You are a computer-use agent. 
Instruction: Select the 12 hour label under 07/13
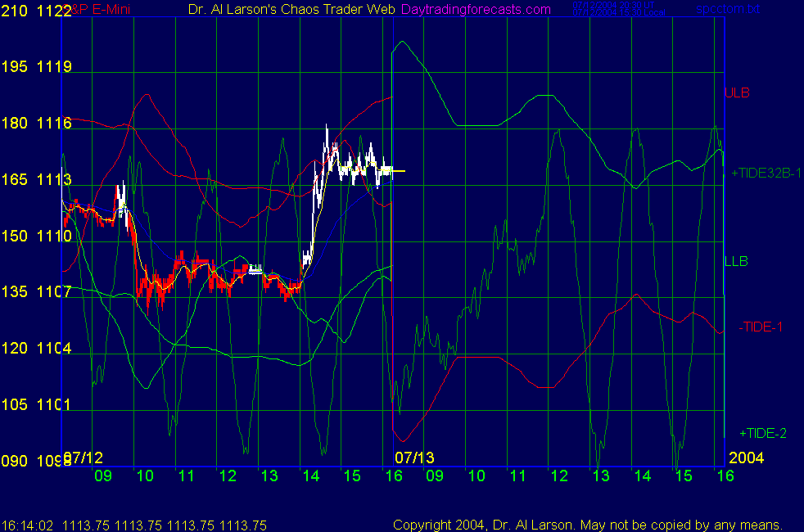click(559, 476)
